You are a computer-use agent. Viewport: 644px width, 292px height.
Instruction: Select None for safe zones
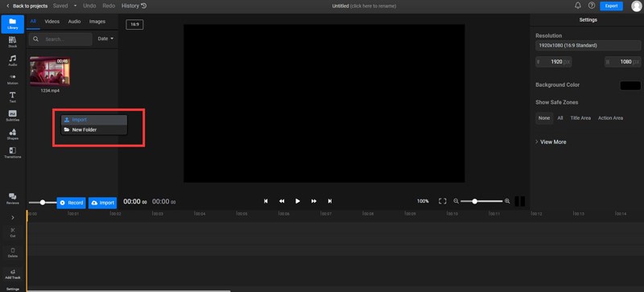[544, 118]
